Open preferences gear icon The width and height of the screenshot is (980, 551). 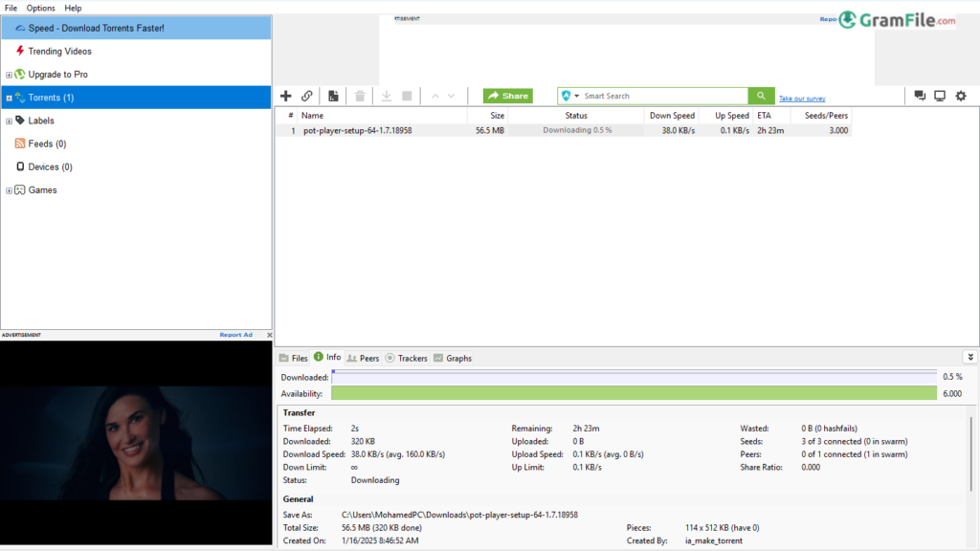961,96
